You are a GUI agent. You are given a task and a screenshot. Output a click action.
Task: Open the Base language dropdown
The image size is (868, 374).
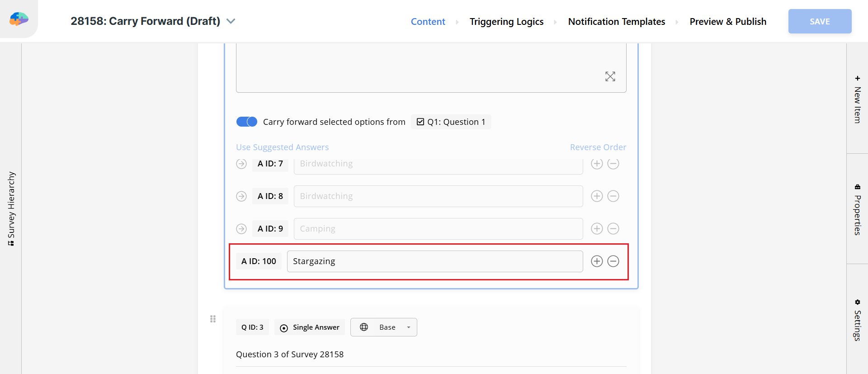click(x=383, y=327)
